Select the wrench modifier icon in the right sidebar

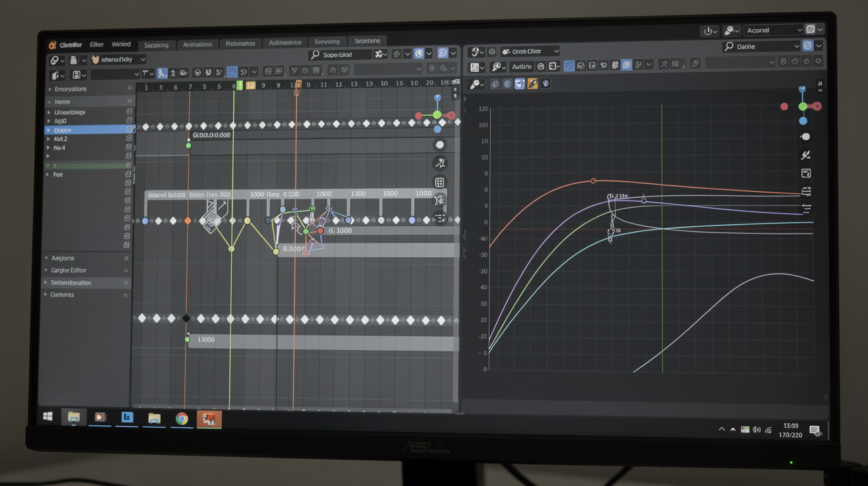click(x=807, y=154)
